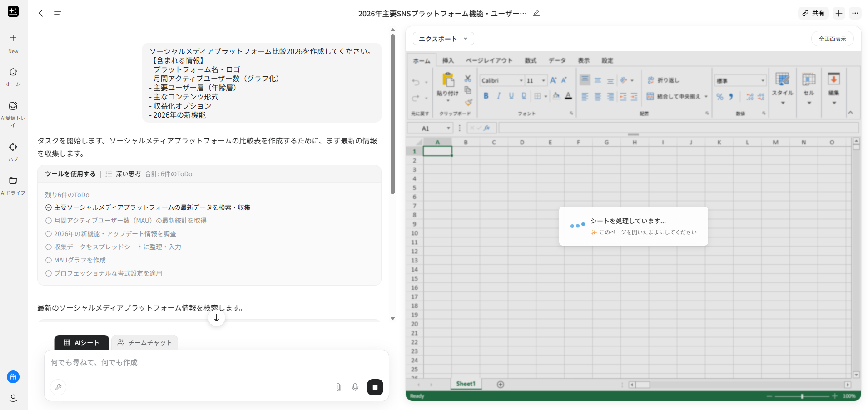868x410 pixels.
Task: Adjust the zoom slider at bottom right
Action: point(802,395)
